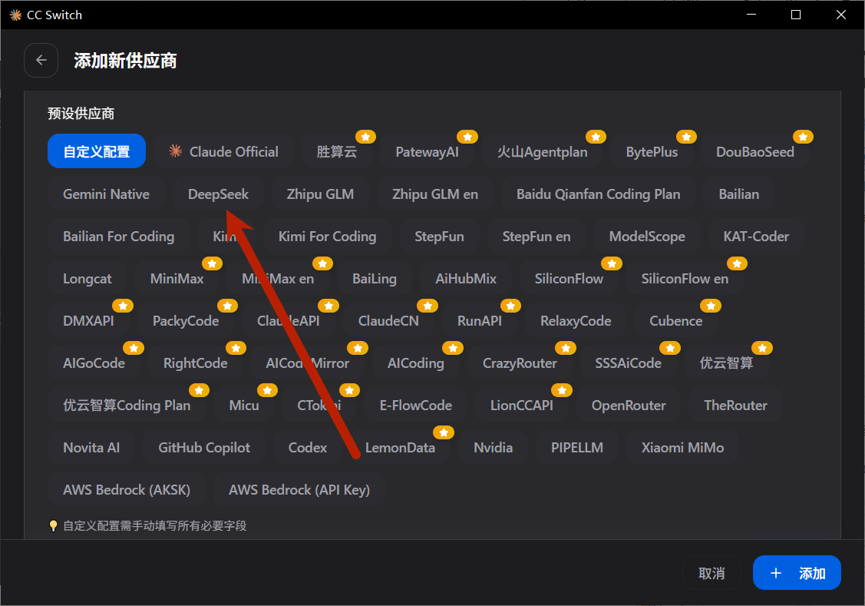865x606 pixels.
Task: Confirm with the 添加 button
Action: click(x=797, y=573)
